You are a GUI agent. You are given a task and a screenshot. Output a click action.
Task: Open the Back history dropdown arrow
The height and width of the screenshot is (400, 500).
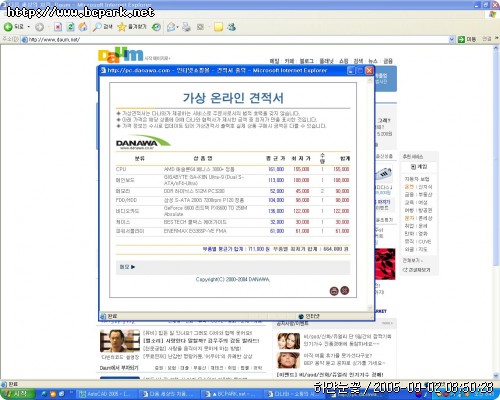[29, 27]
